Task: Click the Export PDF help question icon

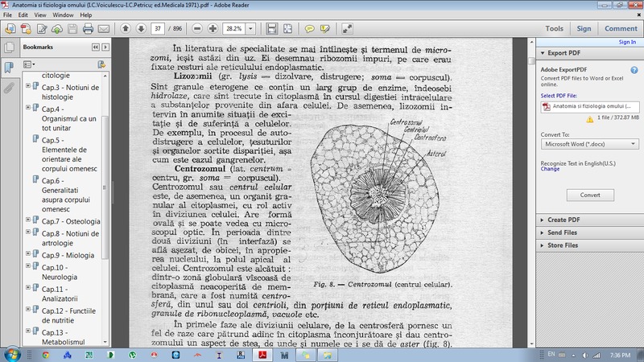Action: click(x=634, y=70)
